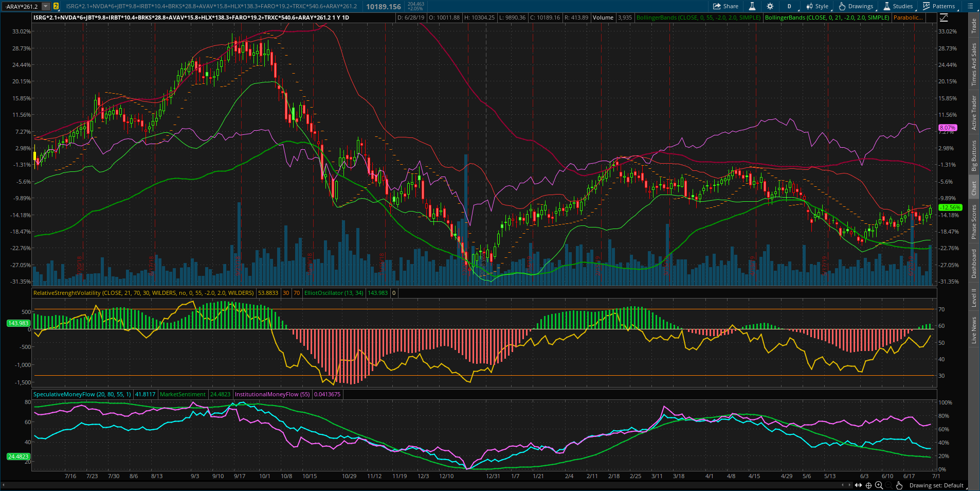This screenshot has height=491, width=980.
Task: Click the yellow number 2 link color box
Action: [x=56, y=6]
